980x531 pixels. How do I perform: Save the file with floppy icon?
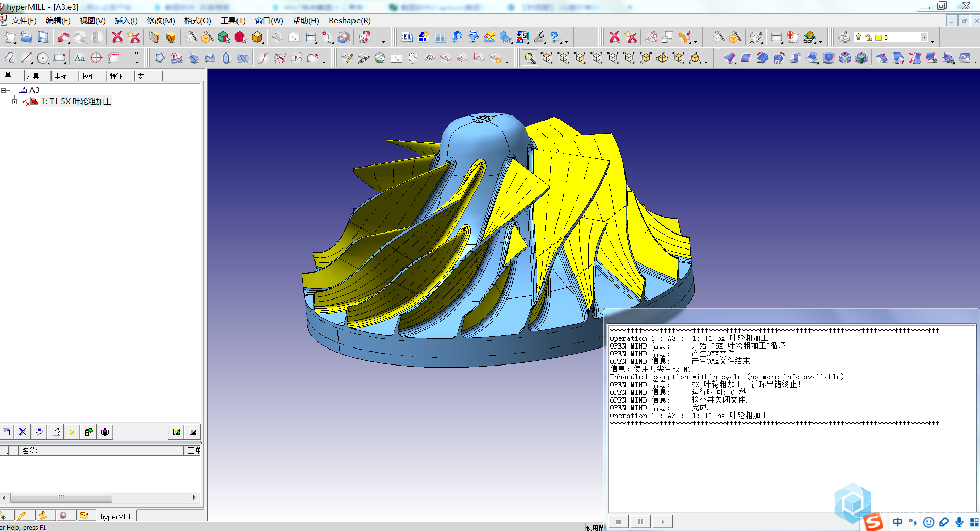pos(43,37)
